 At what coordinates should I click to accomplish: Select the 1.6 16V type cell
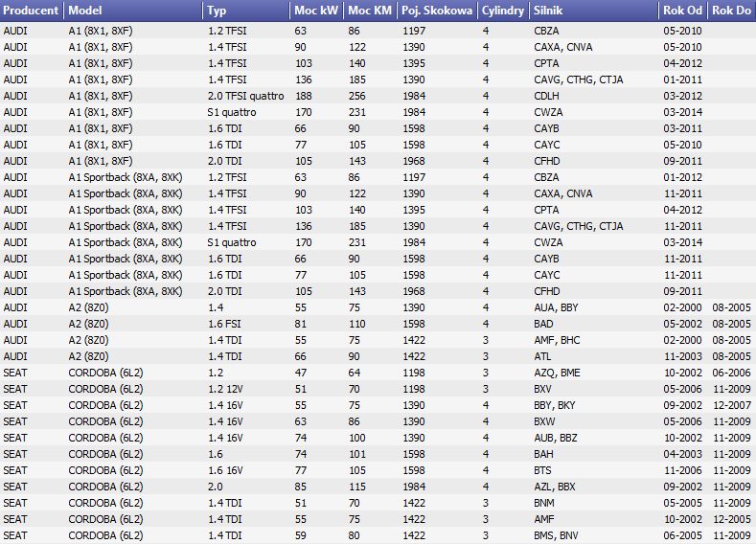[225, 470]
